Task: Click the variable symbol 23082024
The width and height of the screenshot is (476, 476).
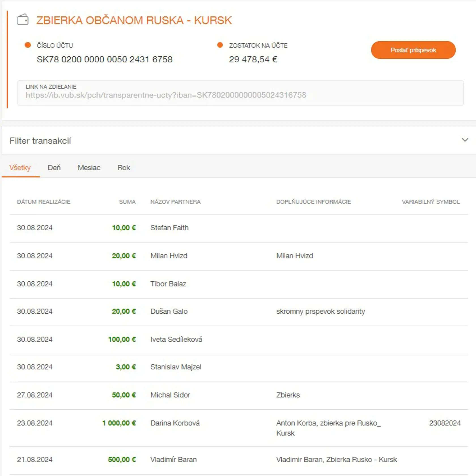Action: (445, 423)
